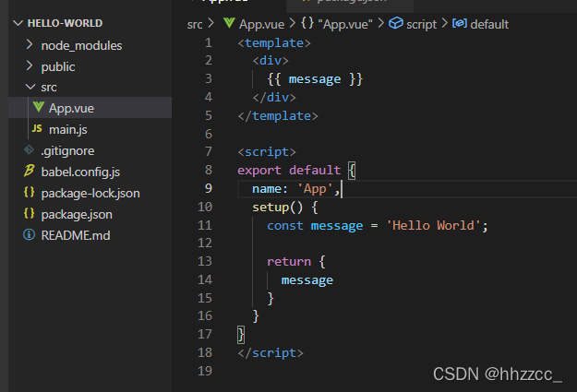Open the public folder
This screenshot has height=392, width=577.
point(58,67)
